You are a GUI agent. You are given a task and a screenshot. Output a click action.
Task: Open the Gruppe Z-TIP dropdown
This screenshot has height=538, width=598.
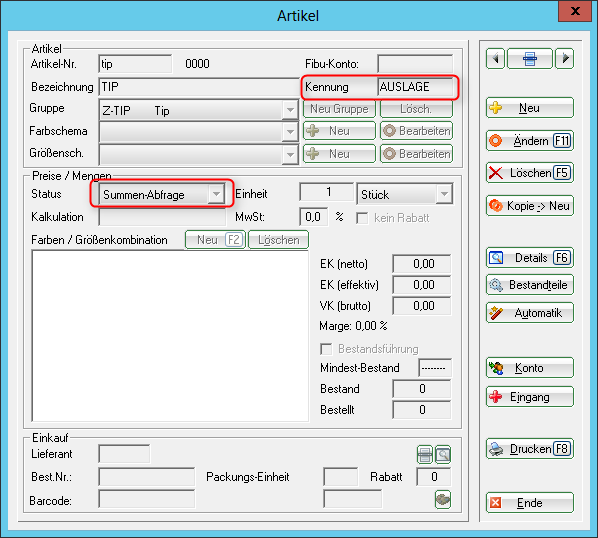(x=290, y=110)
